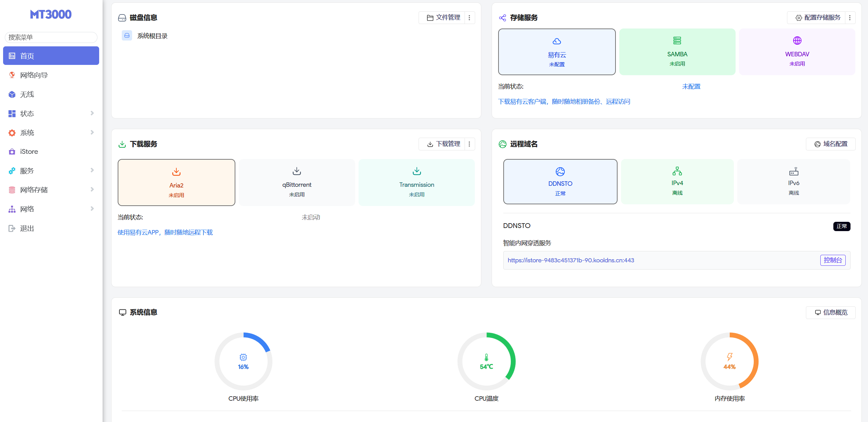Select the IPv4 remote domain tab

pyautogui.click(x=677, y=182)
